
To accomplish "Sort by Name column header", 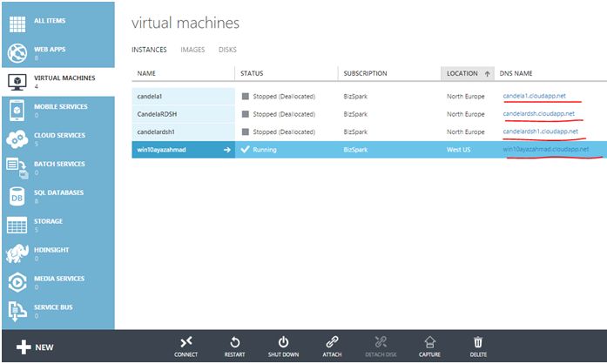I will (146, 73).
